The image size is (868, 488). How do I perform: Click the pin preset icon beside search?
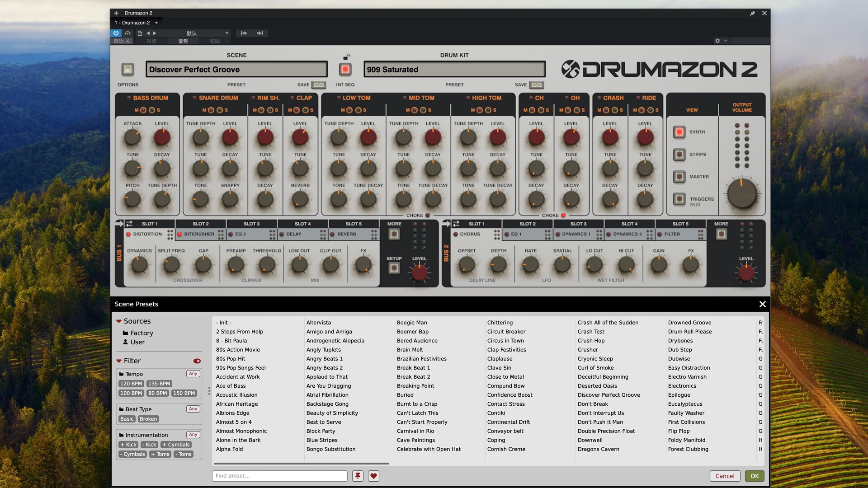pos(358,476)
